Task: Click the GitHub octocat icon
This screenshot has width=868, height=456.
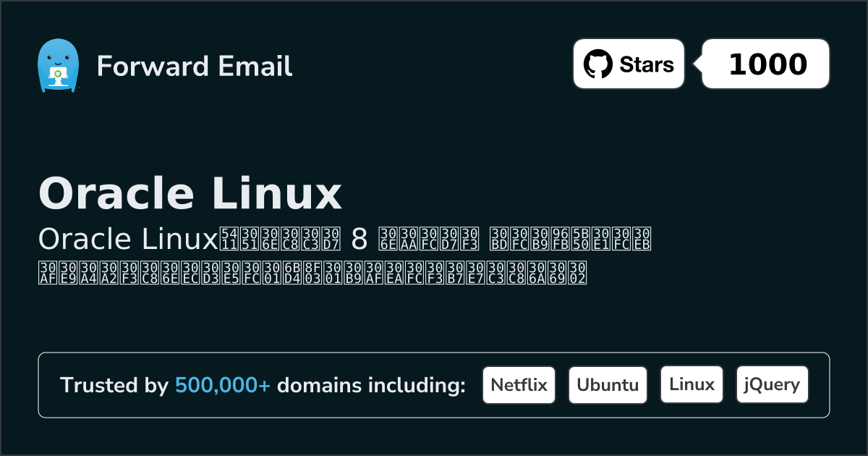Action: (x=597, y=64)
